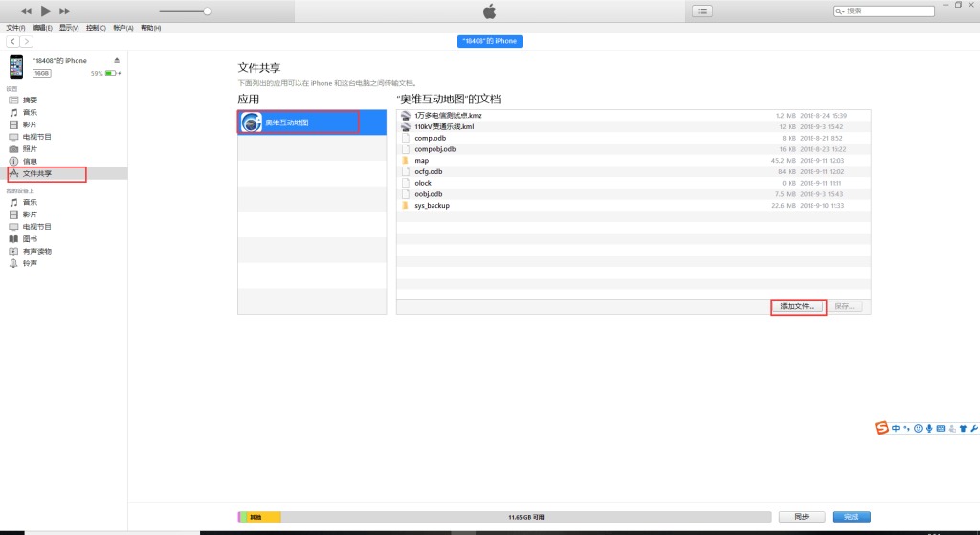Select 图书 (Books) under my device

pyautogui.click(x=31, y=238)
